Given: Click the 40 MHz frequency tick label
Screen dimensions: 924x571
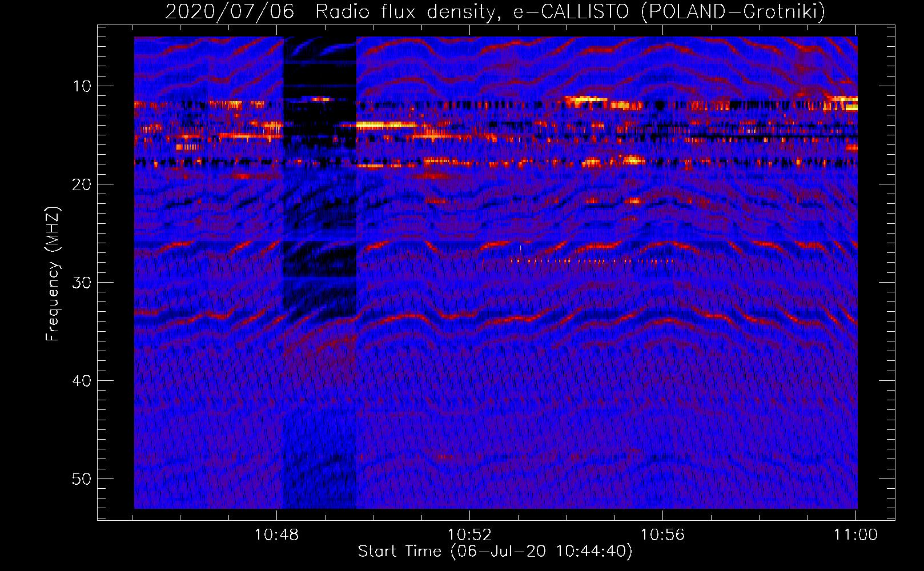Looking at the screenshot, I should [x=82, y=380].
